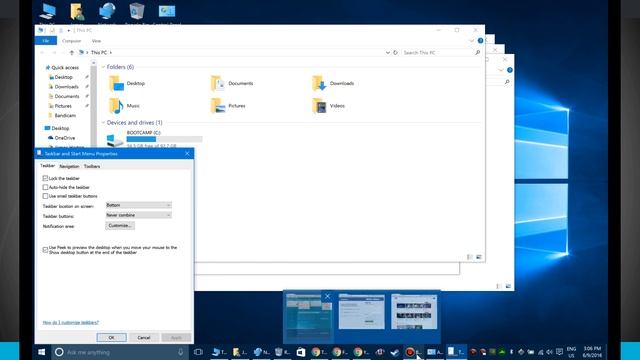Open Taskbar location on screen dropdown

coord(138,205)
